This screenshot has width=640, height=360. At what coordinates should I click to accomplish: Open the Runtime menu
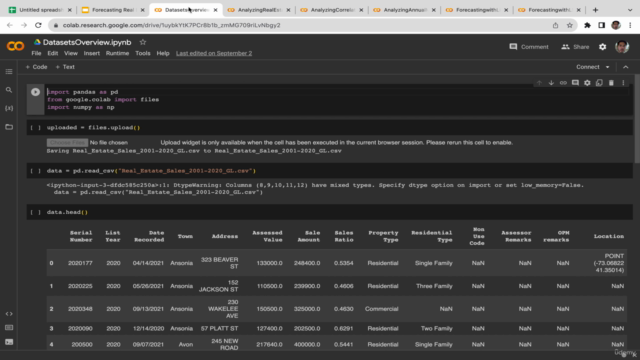[117, 53]
